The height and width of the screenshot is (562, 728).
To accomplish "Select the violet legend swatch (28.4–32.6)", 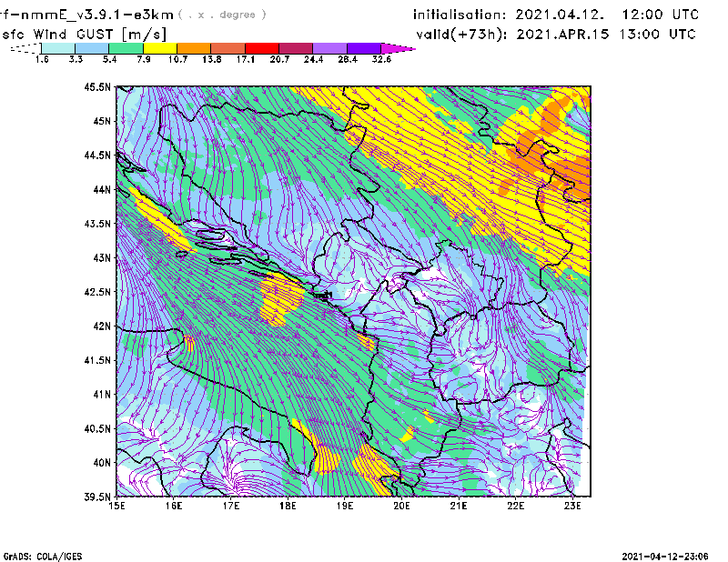I will [x=364, y=48].
